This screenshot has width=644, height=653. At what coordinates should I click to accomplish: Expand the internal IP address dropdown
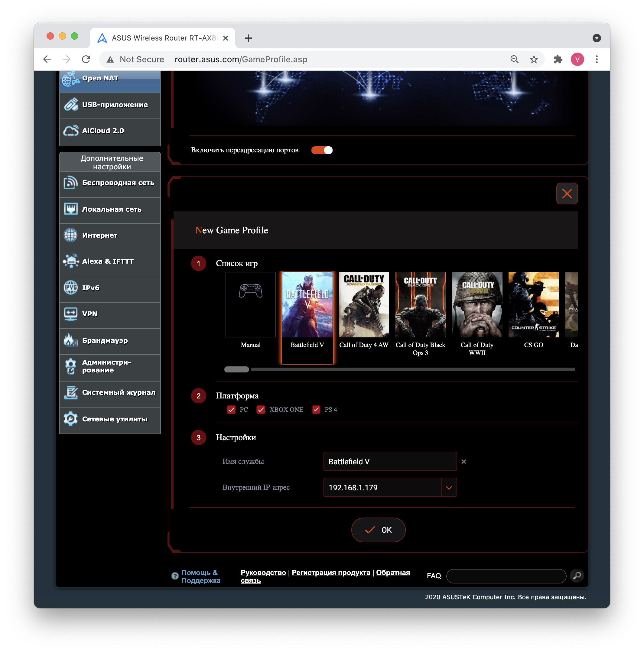point(449,487)
